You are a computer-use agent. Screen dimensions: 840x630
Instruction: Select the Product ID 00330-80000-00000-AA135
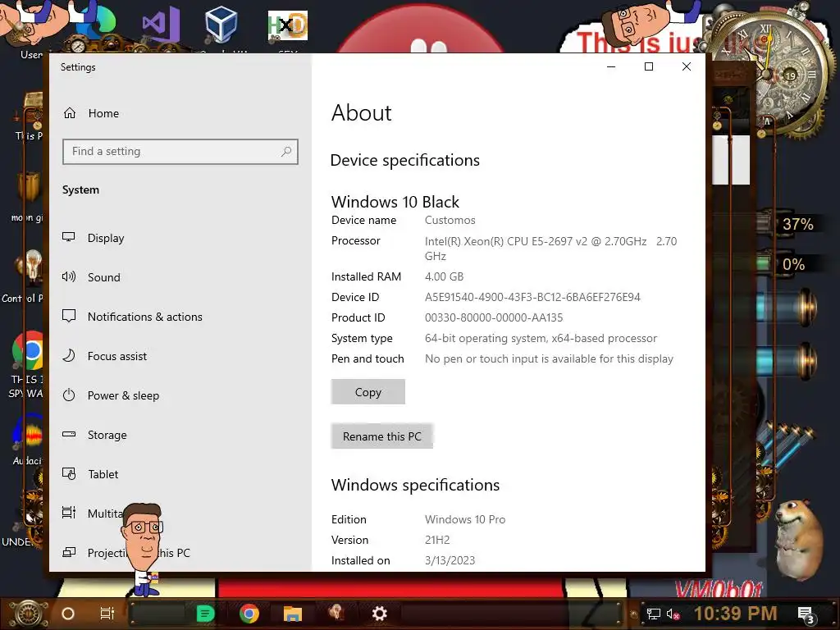[x=494, y=317]
